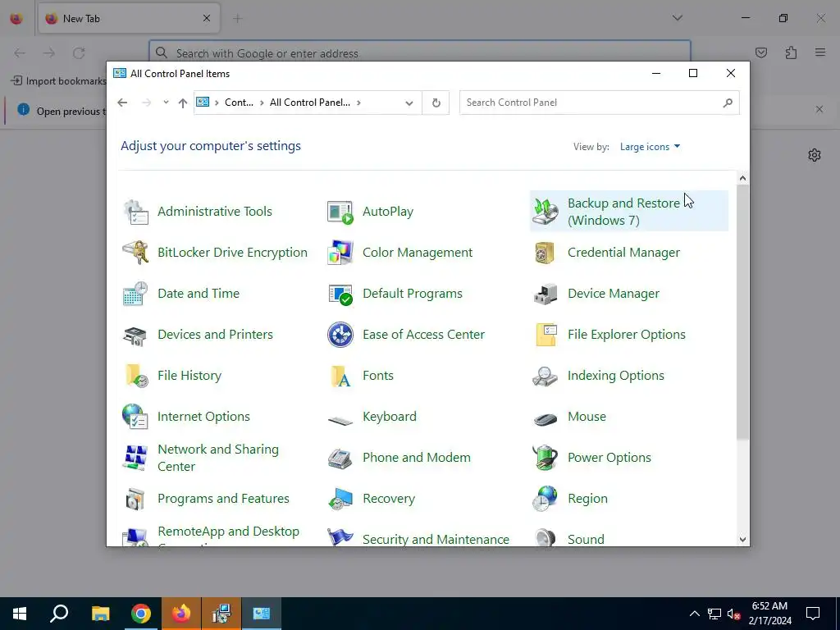Select the New Tab tab in Firefox

click(x=129, y=18)
